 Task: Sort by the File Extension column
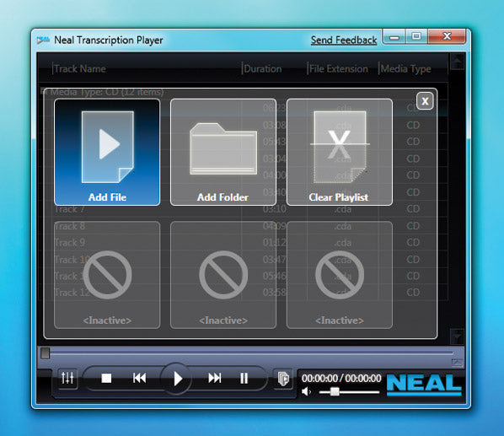click(339, 69)
